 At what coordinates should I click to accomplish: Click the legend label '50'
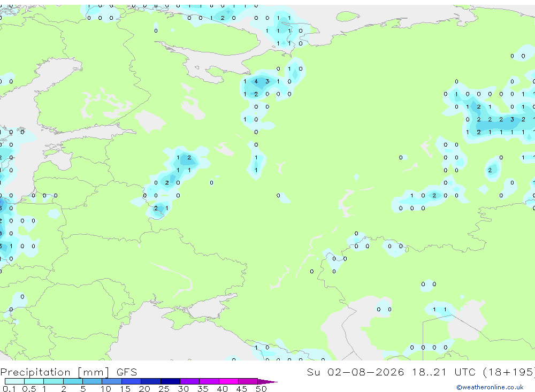(x=261, y=389)
